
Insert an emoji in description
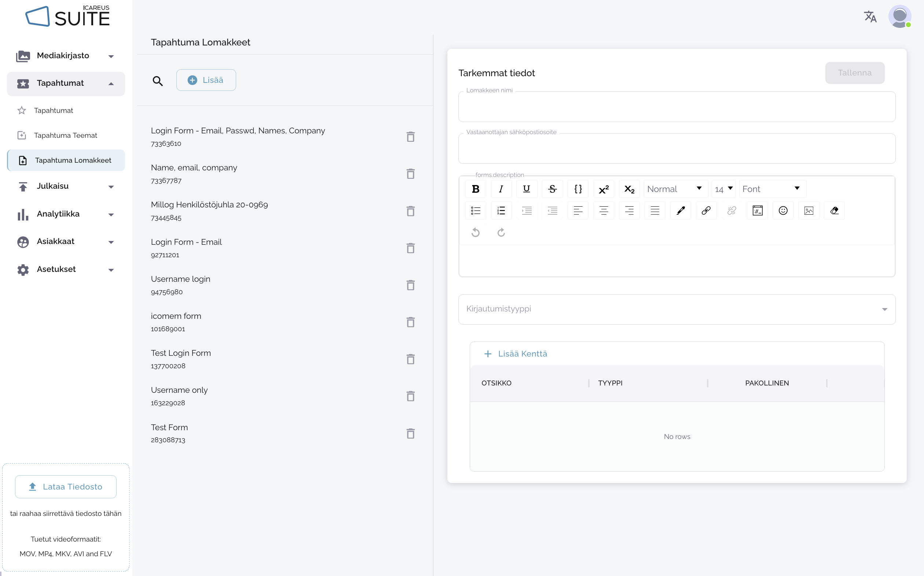point(782,211)
